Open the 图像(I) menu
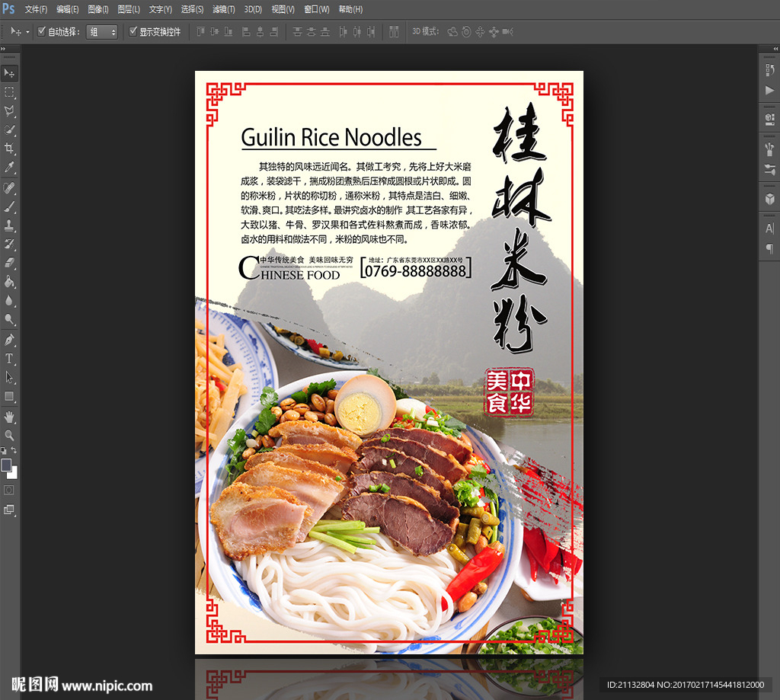780x700 pixels. (x=98, y=9)
